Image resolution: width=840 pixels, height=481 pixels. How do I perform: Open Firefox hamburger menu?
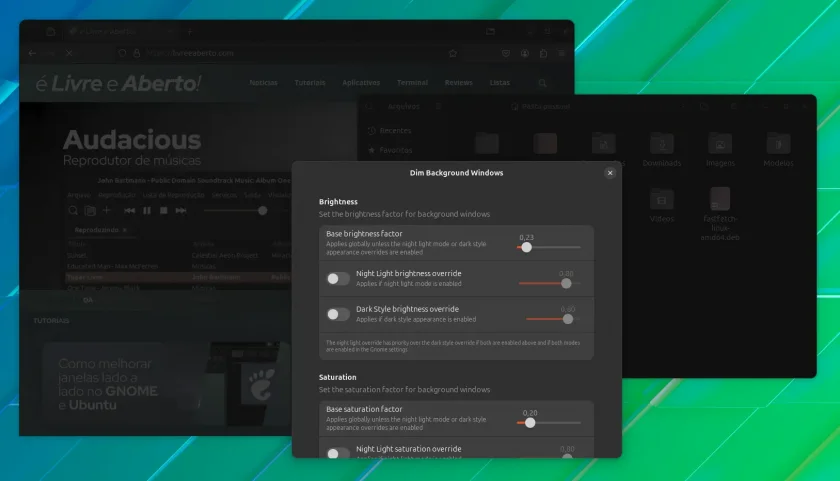561,53
